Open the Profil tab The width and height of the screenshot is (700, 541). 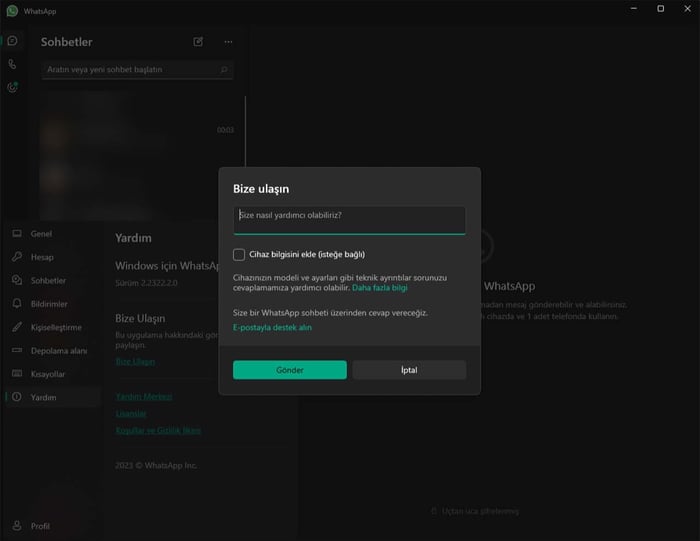click(53, 526)
